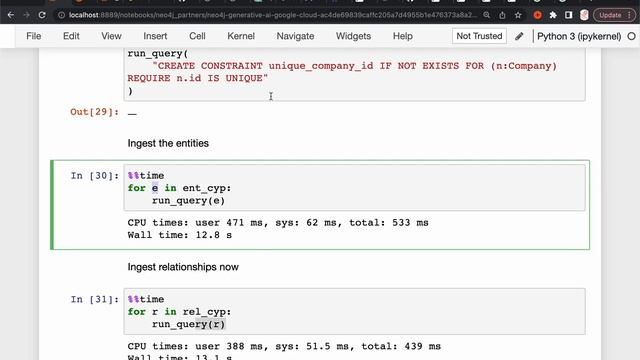
Task: Open the Help menu
Action: coord(402,36)
